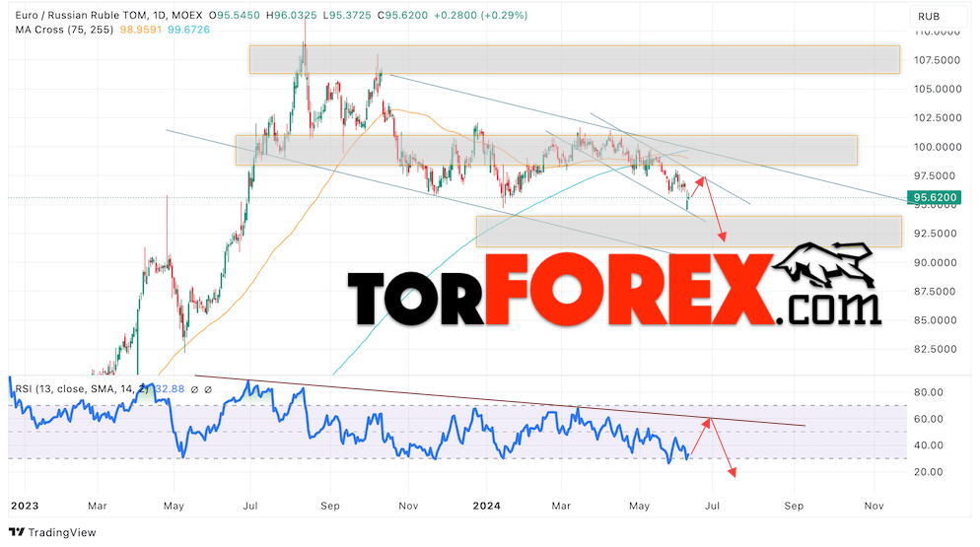Click the 82.5000 price axis label

click(x=937, y=349)
